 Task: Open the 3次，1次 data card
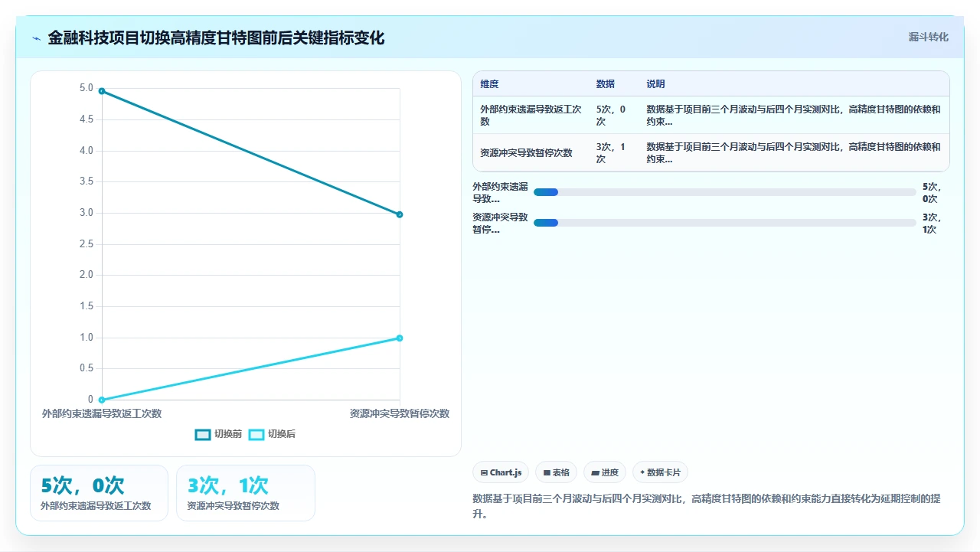coord(246,493)
